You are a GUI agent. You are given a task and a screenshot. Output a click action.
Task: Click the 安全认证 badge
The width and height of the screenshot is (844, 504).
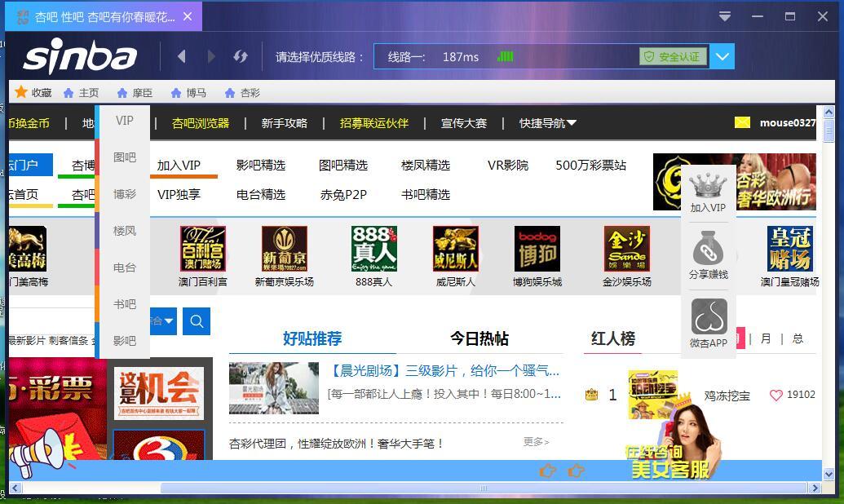[x=673, y=56]
